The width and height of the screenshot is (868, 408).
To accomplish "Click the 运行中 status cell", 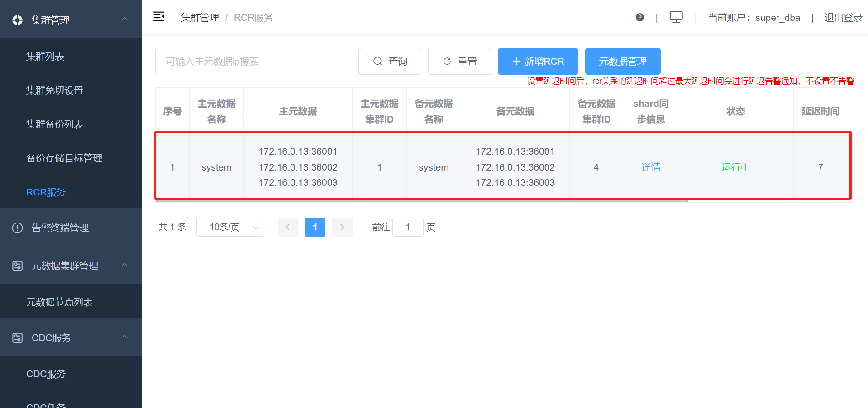I will coord(735,167).
